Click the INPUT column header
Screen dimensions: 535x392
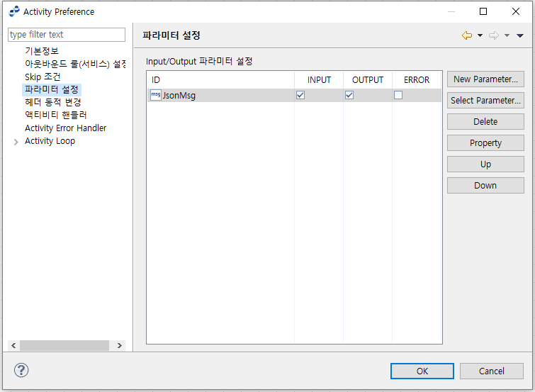coord(319,80)
